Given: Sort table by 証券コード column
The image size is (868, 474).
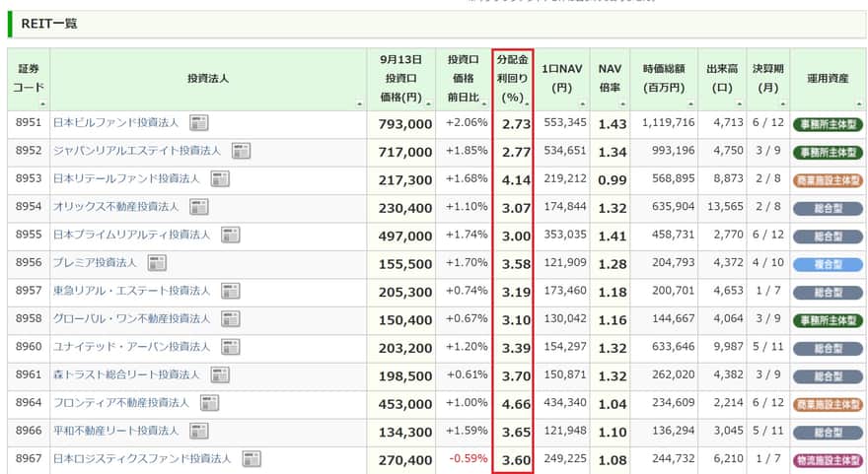Looking at the screenshot, I should pos(42,104).
